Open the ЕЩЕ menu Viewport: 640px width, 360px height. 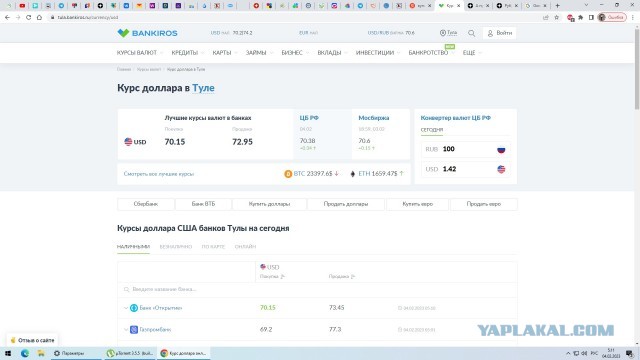(x=472, y=53)
